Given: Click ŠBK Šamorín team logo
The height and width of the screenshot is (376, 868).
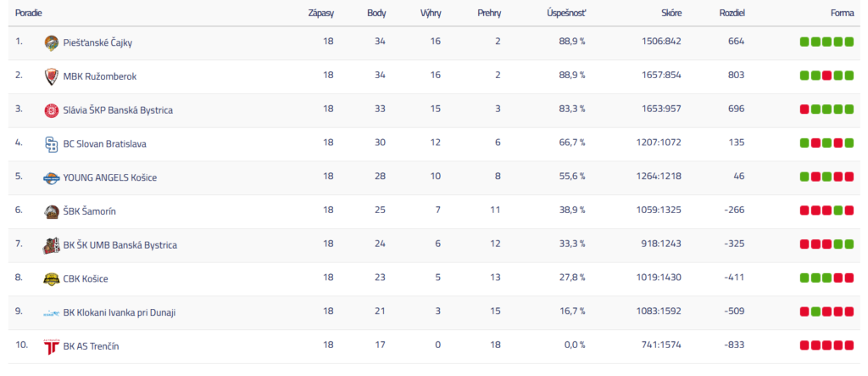Looking at the screenshot, I should 52,211.
